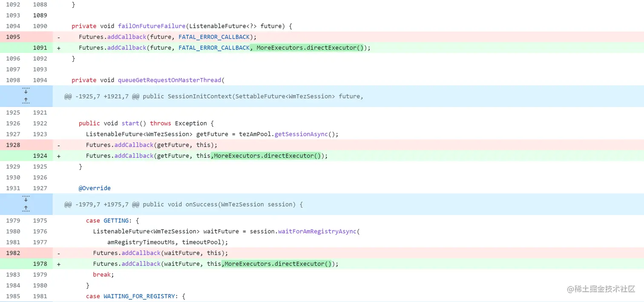The image size is (644, 302).
Task: Select new line number 1921
Action: click(40, 113)
